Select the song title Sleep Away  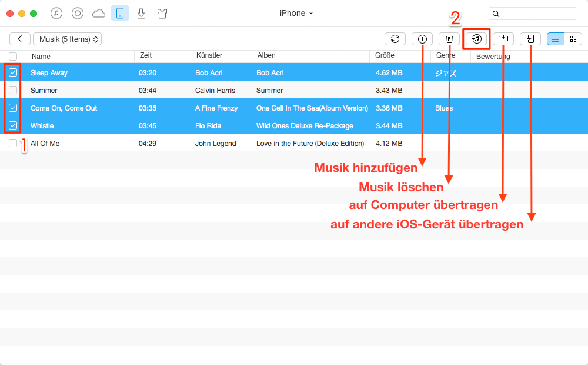pos(49,73)
